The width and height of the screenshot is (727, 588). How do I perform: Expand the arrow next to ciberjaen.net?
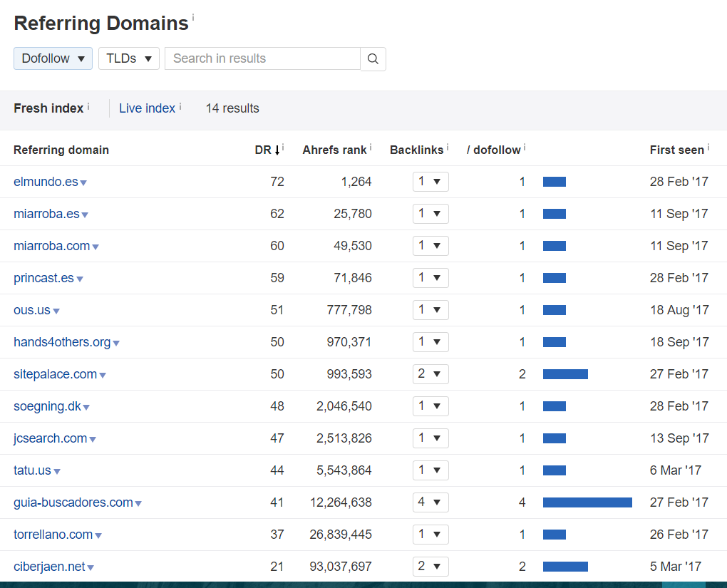91,567
